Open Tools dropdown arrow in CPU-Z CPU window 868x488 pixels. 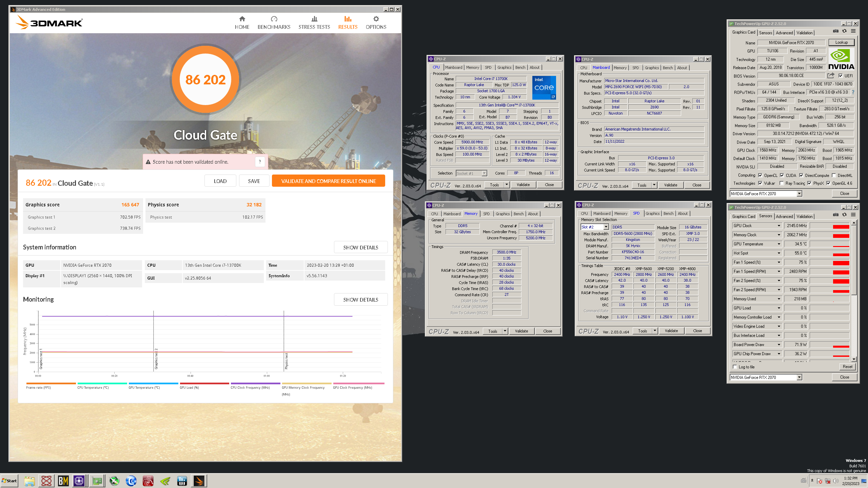pos(507,185)
